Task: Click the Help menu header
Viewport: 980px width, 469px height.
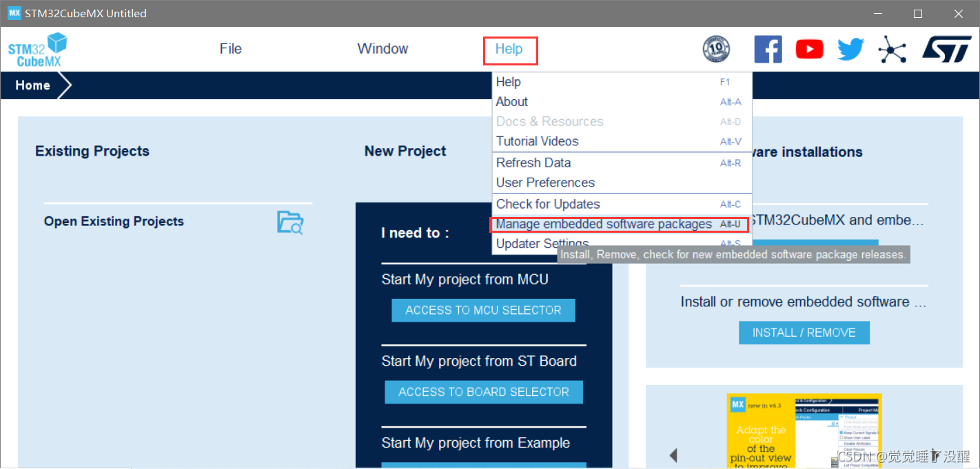Action: [509, 50]
